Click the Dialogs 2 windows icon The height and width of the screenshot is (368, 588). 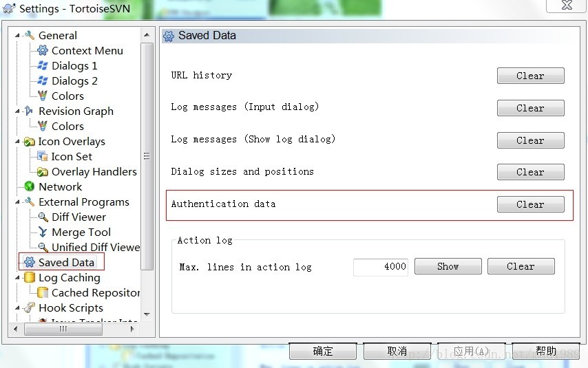pyautogui.click(x=43, y=80)
